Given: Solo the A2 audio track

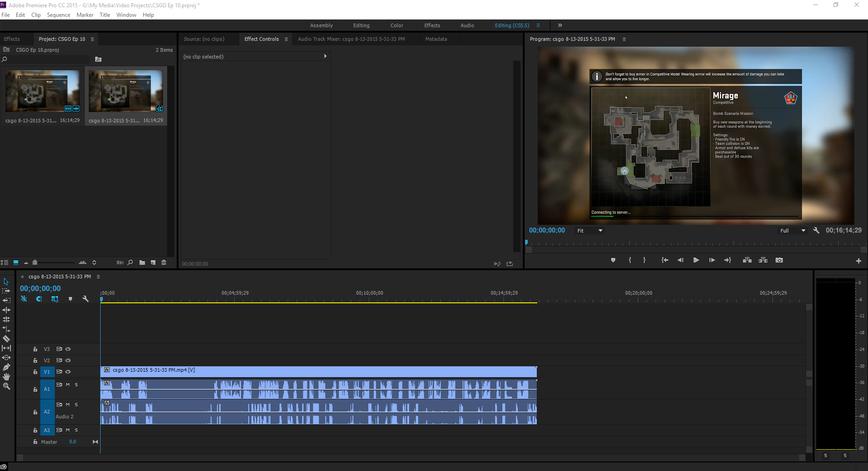Looking at the screenshot, I should click(76, 404).
